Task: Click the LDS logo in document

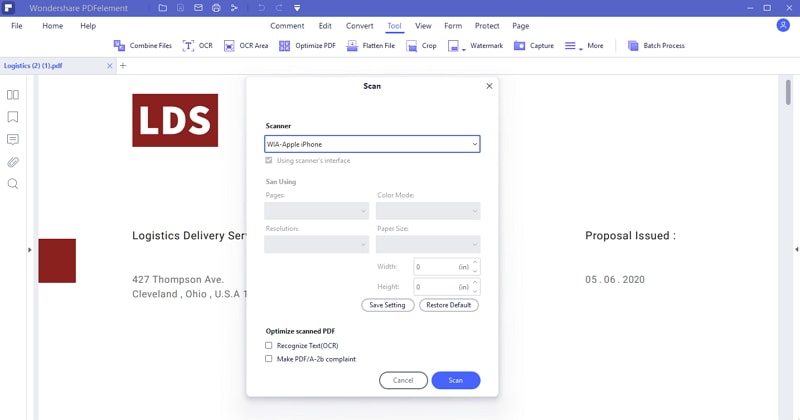Action: 175,120
